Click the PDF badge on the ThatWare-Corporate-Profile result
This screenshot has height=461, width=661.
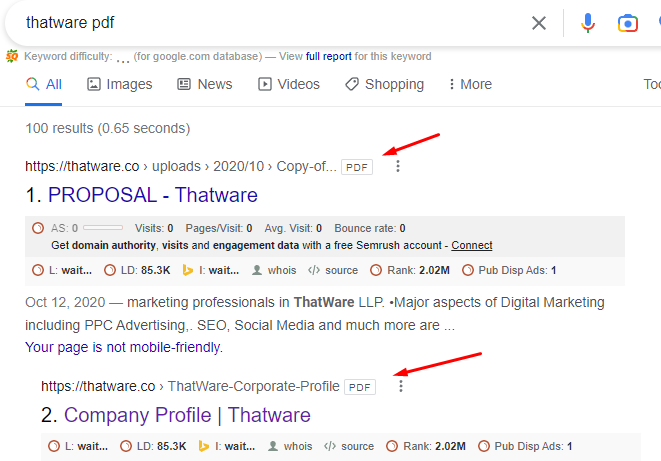point(360,387)
